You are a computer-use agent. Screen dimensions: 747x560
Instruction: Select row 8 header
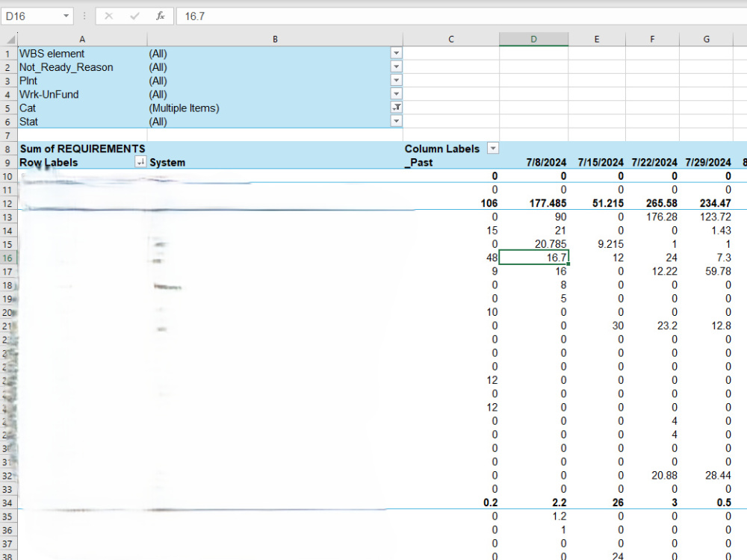click(x=8, y=149)
